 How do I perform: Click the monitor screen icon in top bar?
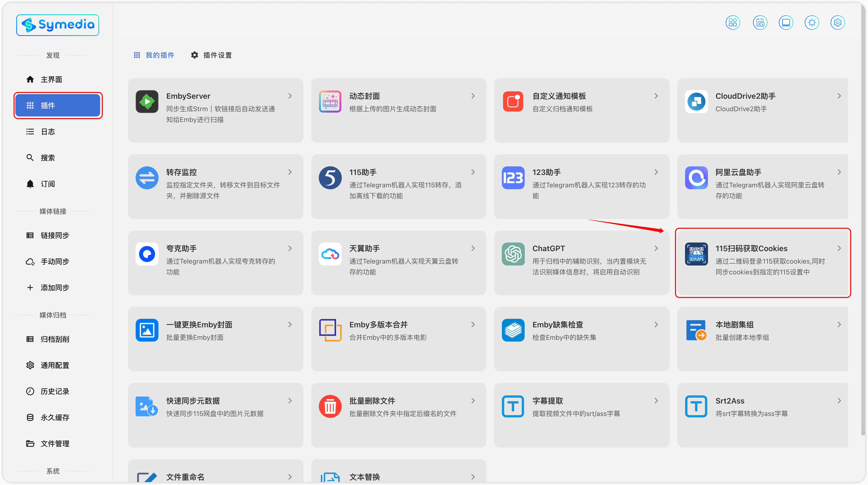point(786,23)
